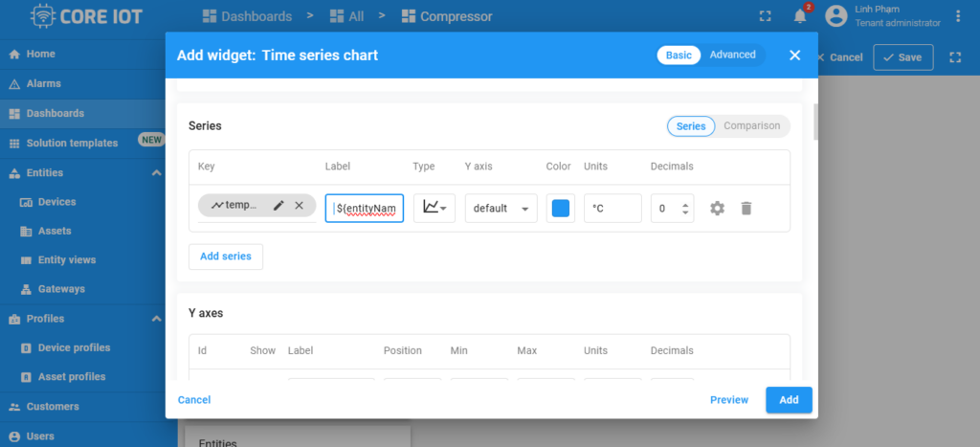The height and width of the screenshot is (447, 980).
Task: Open the series chart Type dropdown
Action: click(434, 208)
